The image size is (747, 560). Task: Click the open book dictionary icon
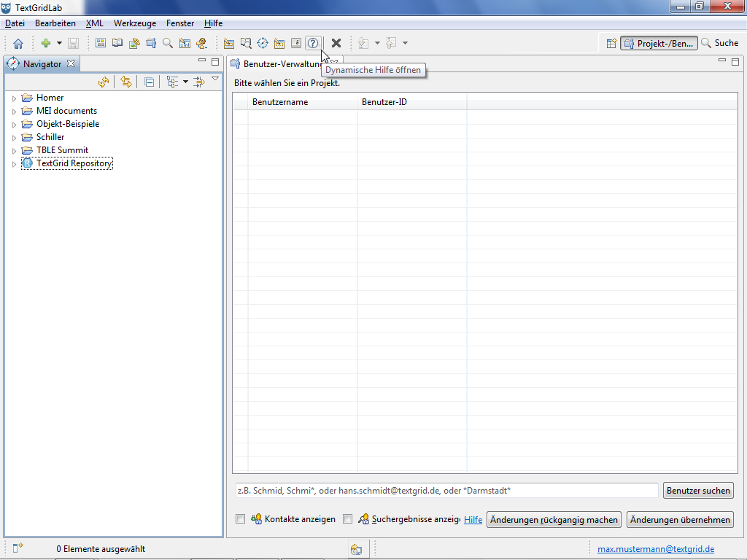point(117,44)
